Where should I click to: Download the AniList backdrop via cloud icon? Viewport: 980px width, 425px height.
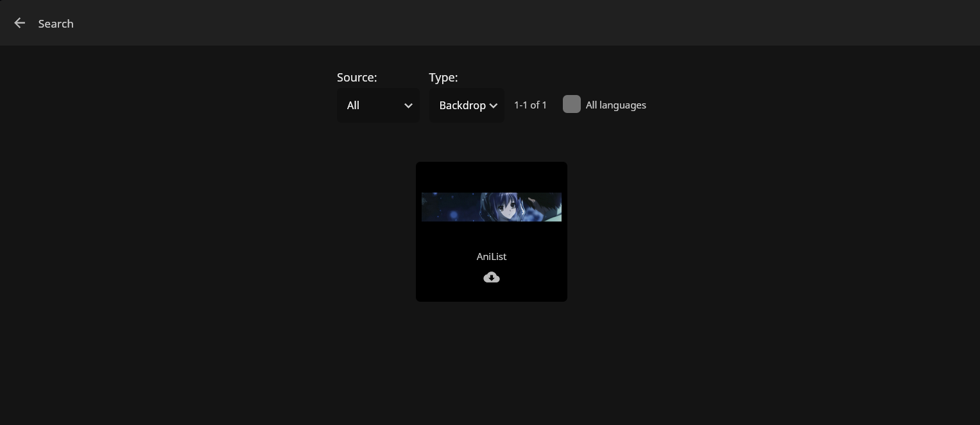[492, 277]
